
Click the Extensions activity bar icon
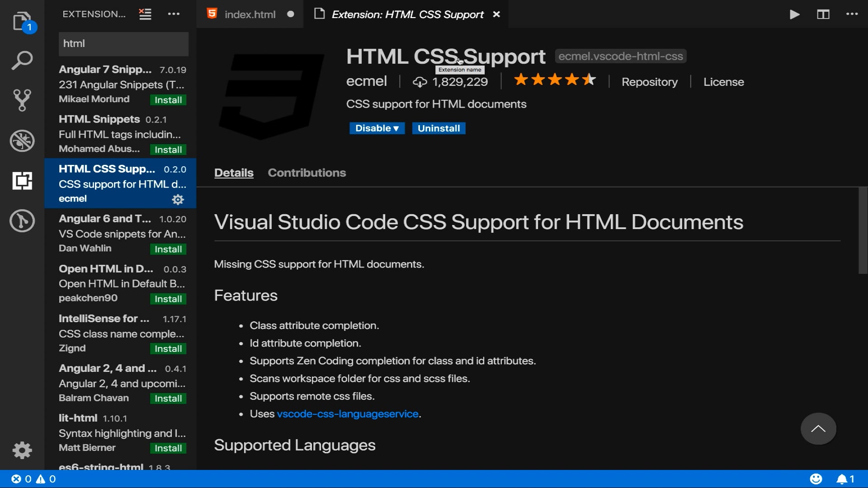(x=22, y=181)
